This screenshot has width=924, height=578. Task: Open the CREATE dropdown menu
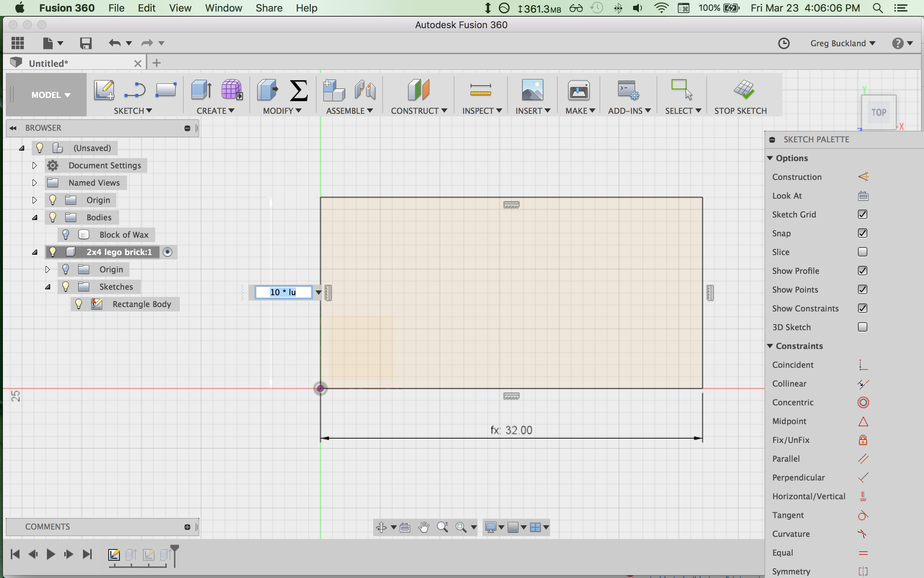[x=215, y=111]
